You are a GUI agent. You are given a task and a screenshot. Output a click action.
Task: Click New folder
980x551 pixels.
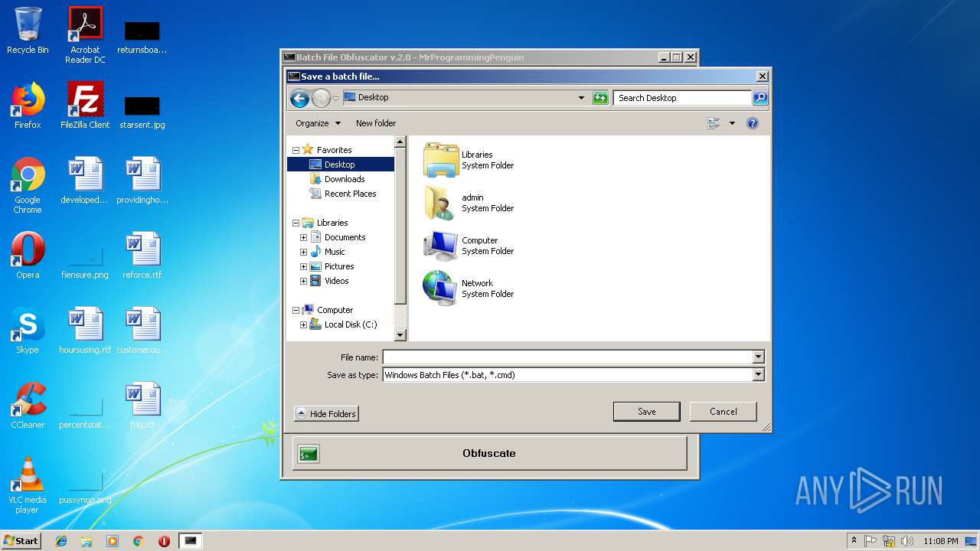(376, 123)
